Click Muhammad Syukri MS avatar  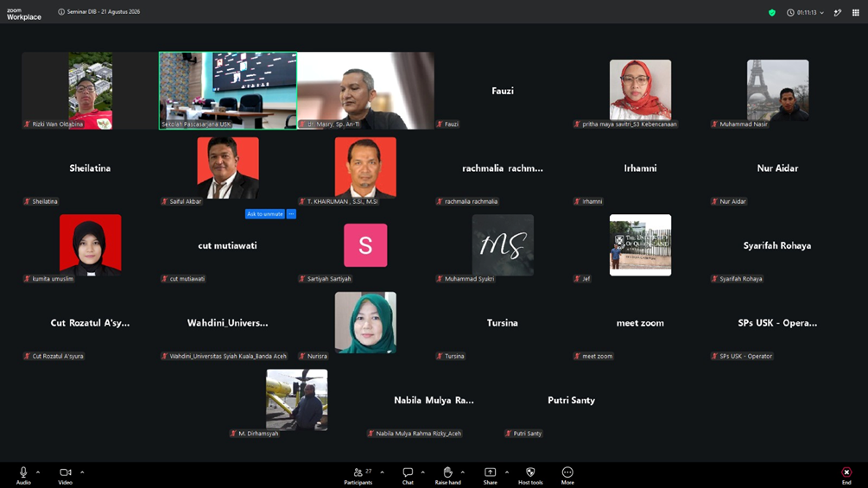[x=503, y=245]
